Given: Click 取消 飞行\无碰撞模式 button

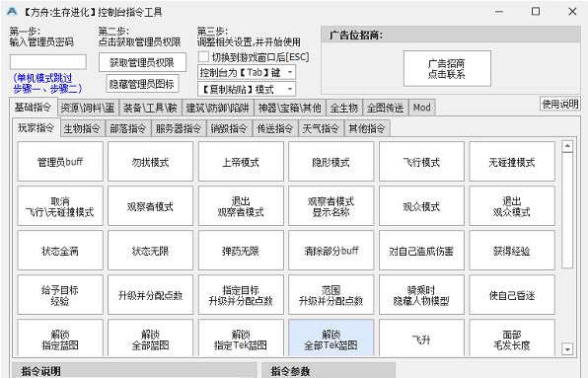Looking at the screenshot, I should tap(60, 206).
